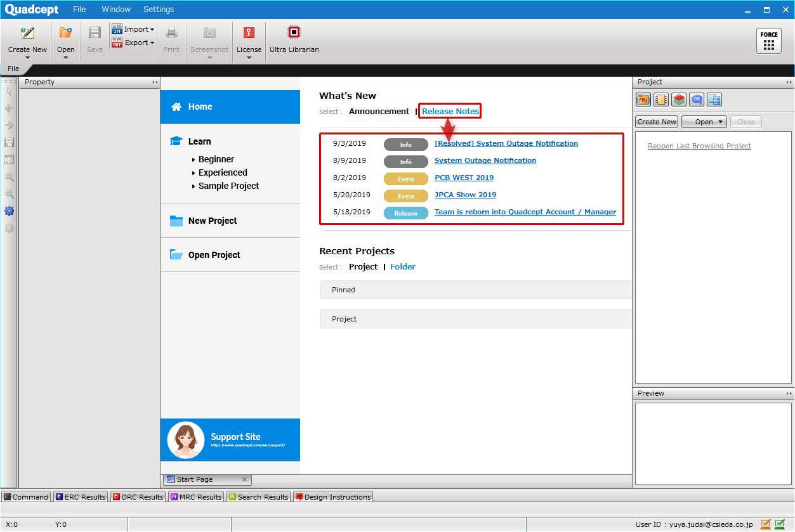Go to Home in the start page sidebar
795x532 pixels.
[x=230, y=107]
